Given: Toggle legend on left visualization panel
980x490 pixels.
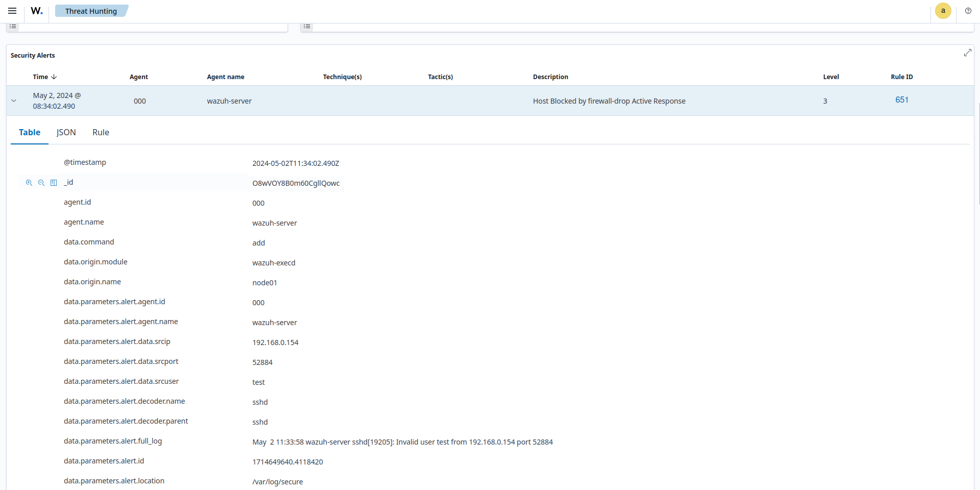Looking at the screenshot, I should click(x=13, y=27).
